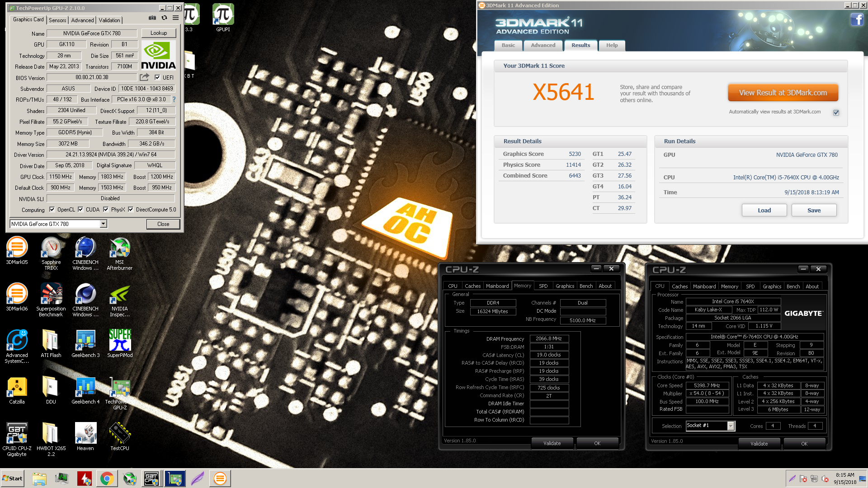Open the Catzilla desktop icon
This screenshot has width=868, height=488.
(17, 390)
